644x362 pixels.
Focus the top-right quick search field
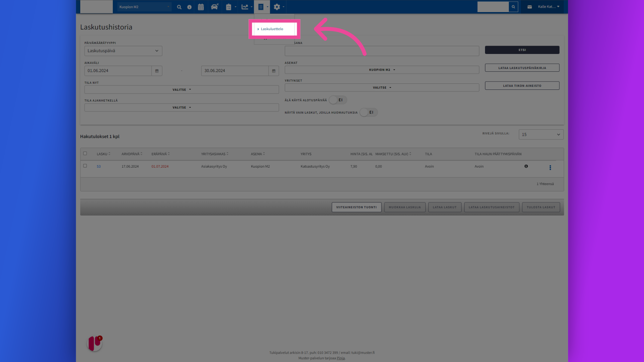[x=493, y=7]
